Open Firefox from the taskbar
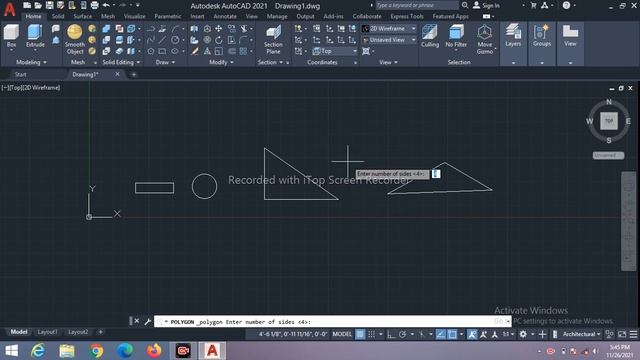This screenshot has height=360, width=640. (x=154, y=351)
